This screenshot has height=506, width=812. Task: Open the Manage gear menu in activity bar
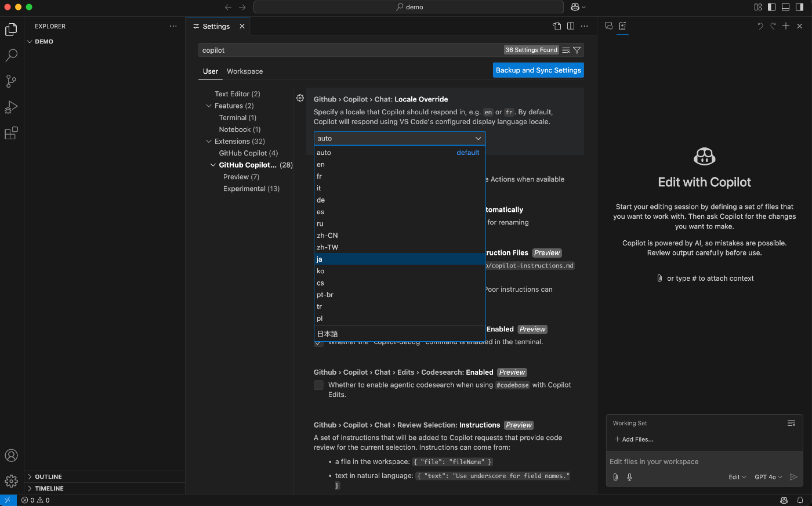11,481
